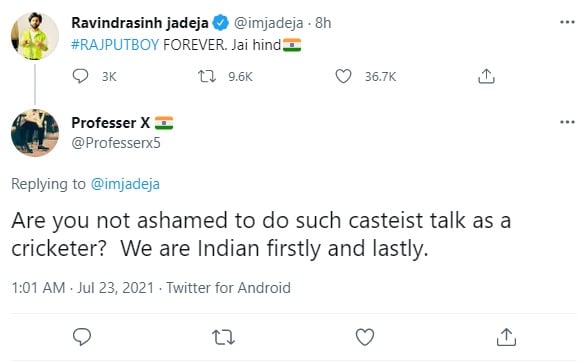Click the Twitter for Android source label
This screenshot has height=363, width=586.
pyautogui.click(x=228, y=288)
